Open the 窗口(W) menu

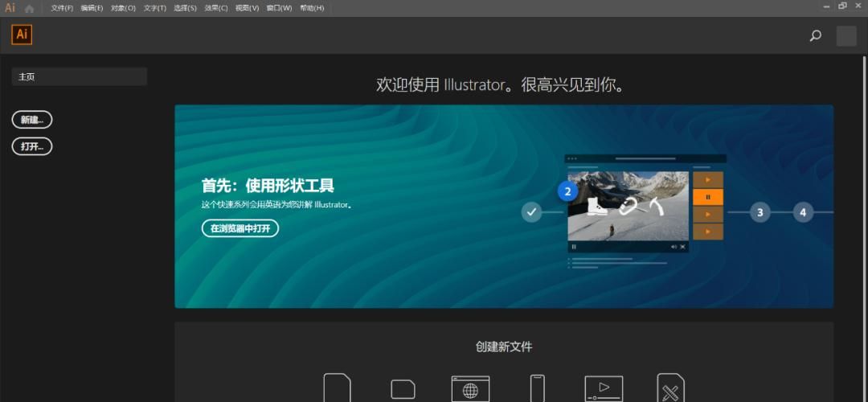pyautogui.click(x=279, y=8)
